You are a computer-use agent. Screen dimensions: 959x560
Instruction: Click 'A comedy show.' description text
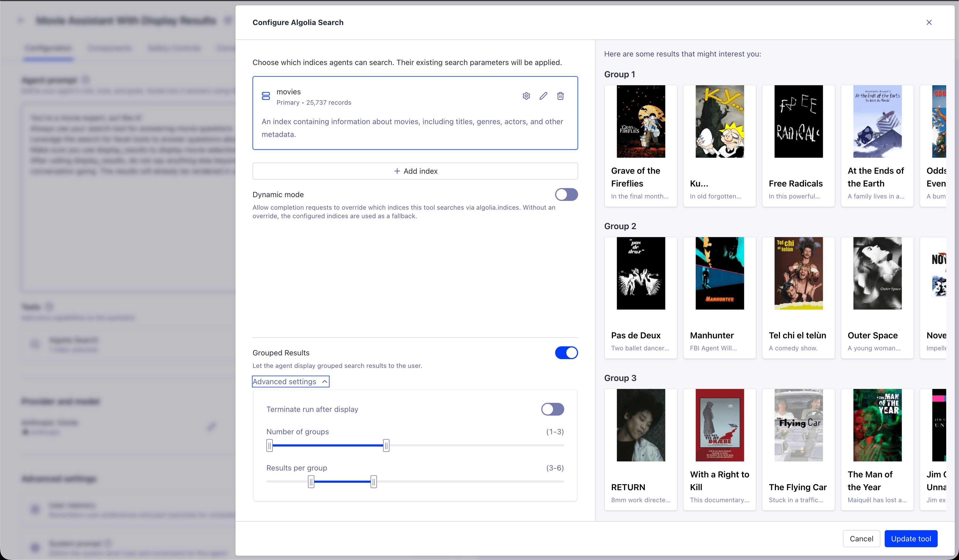[x=793, y=348]
